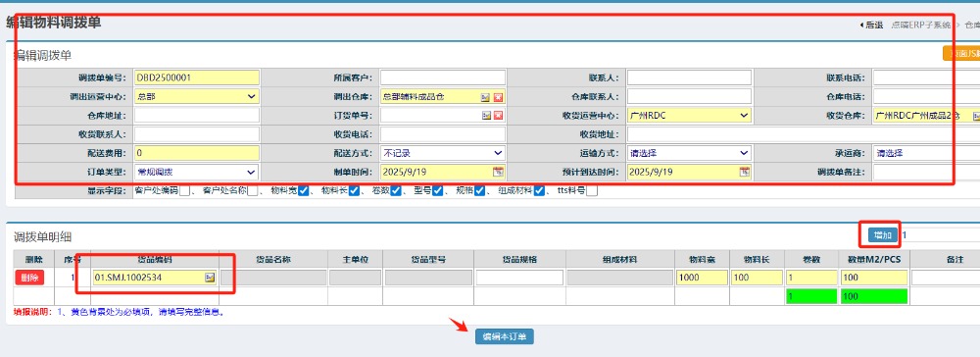The width and height of the screenshot is (980, 357).
Task: Clear the 订货单号 field with red X
Action: 498,116
